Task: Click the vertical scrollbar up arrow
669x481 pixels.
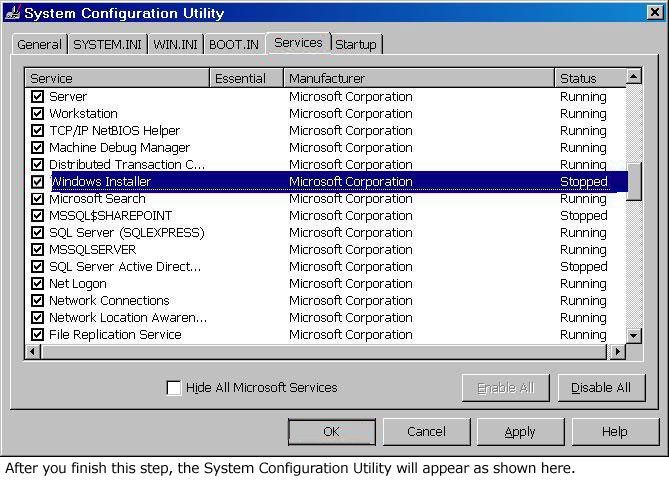Action: click(634, 76)
